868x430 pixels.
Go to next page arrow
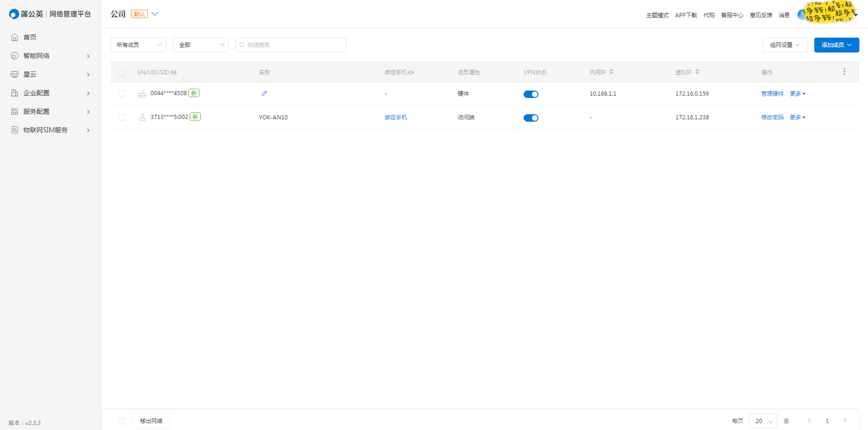pos(845,421)
